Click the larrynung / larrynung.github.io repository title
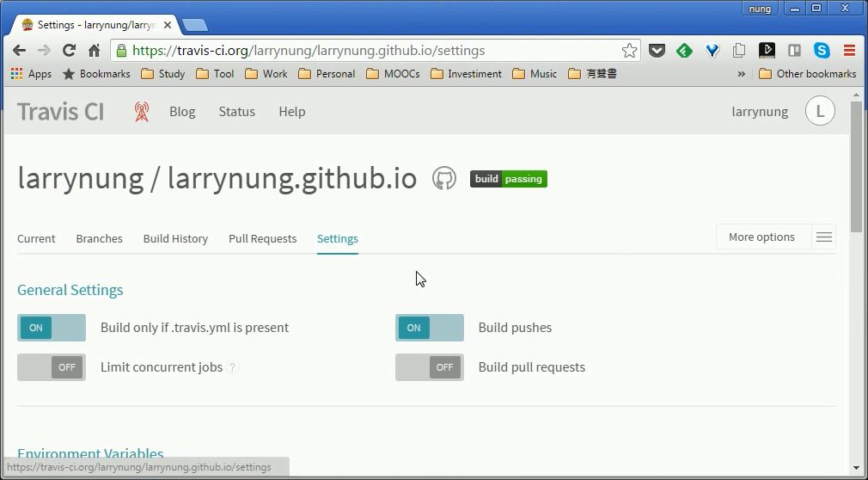 pos(217,178)
